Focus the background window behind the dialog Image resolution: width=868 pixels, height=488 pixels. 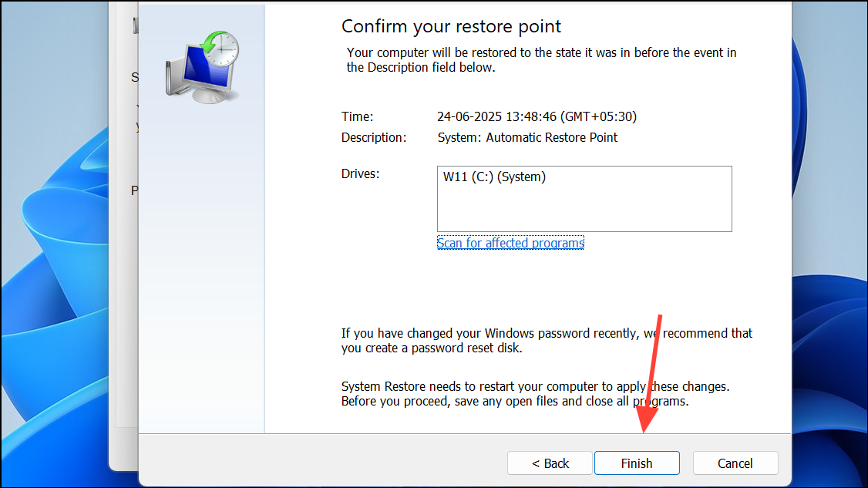[x=125, y=308]
